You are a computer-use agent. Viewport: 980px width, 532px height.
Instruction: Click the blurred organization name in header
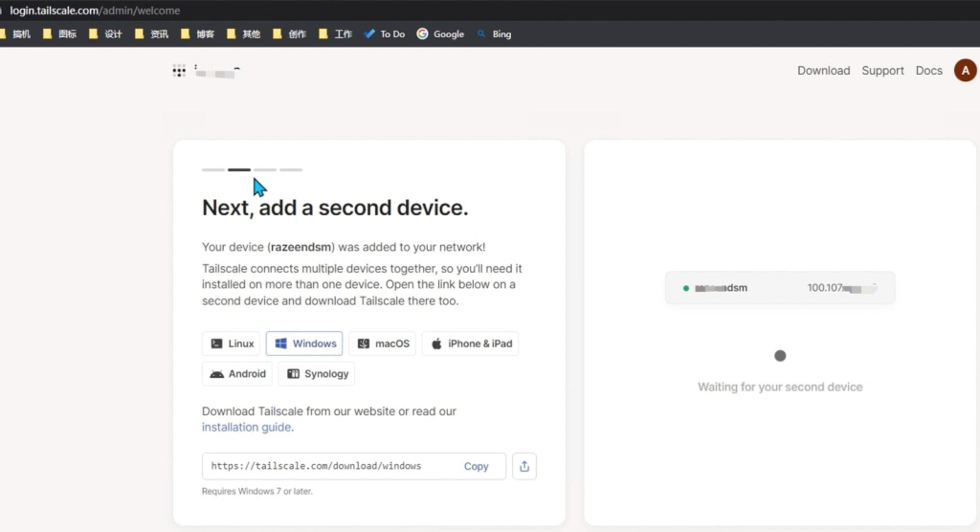coord(217,71)
